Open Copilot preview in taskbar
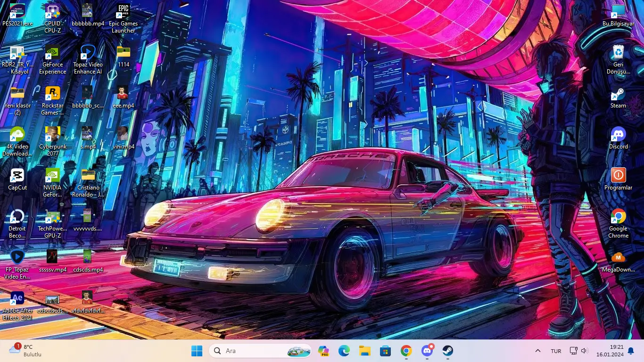Screen dimensions: 644x362 pyautogui.click(x=323, y=351)
